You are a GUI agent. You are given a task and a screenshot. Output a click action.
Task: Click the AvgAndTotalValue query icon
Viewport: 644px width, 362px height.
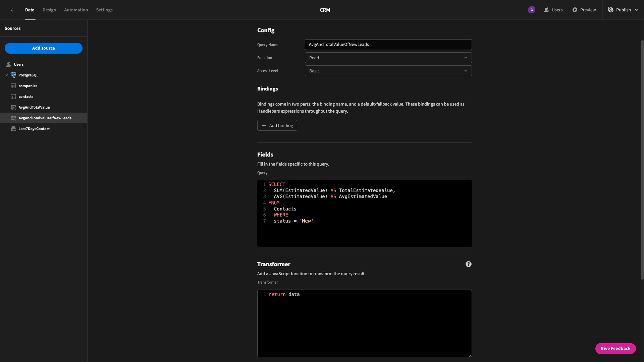tap(13, 107)
